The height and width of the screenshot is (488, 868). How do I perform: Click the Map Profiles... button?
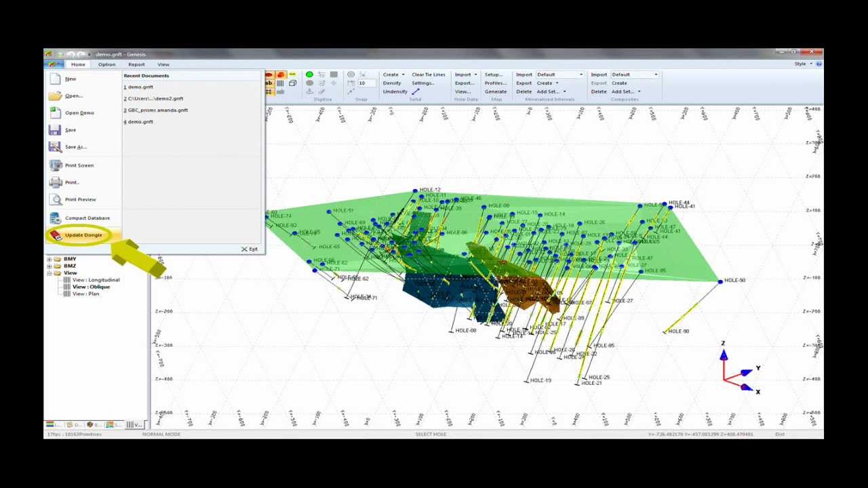pyautogui.click(x=496, y=83)
